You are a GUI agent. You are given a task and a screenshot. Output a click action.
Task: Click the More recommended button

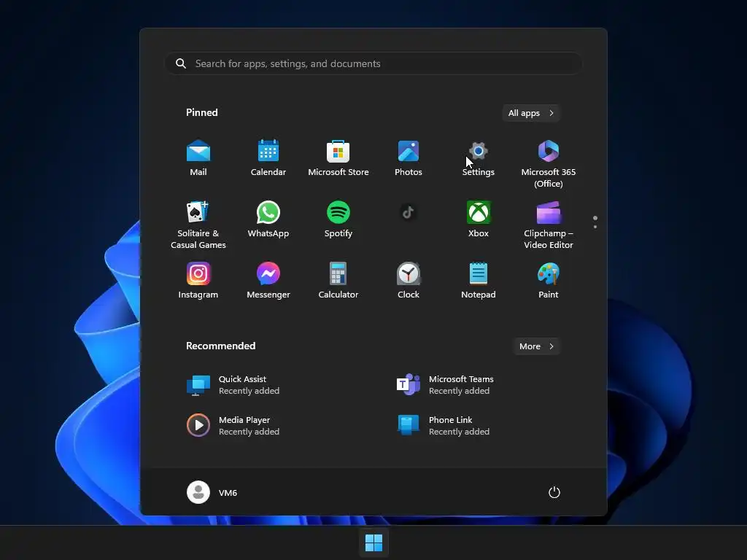tap(536, 346)
